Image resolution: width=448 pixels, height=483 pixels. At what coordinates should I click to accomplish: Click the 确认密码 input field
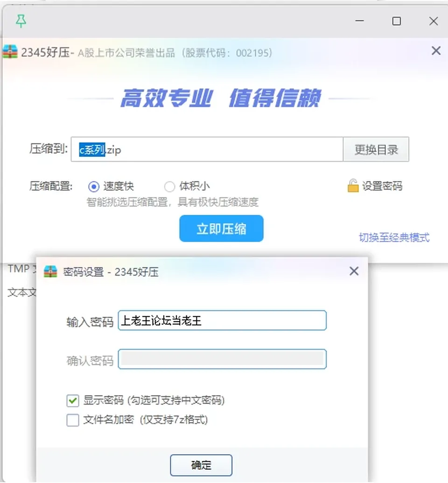coord(222,359)
